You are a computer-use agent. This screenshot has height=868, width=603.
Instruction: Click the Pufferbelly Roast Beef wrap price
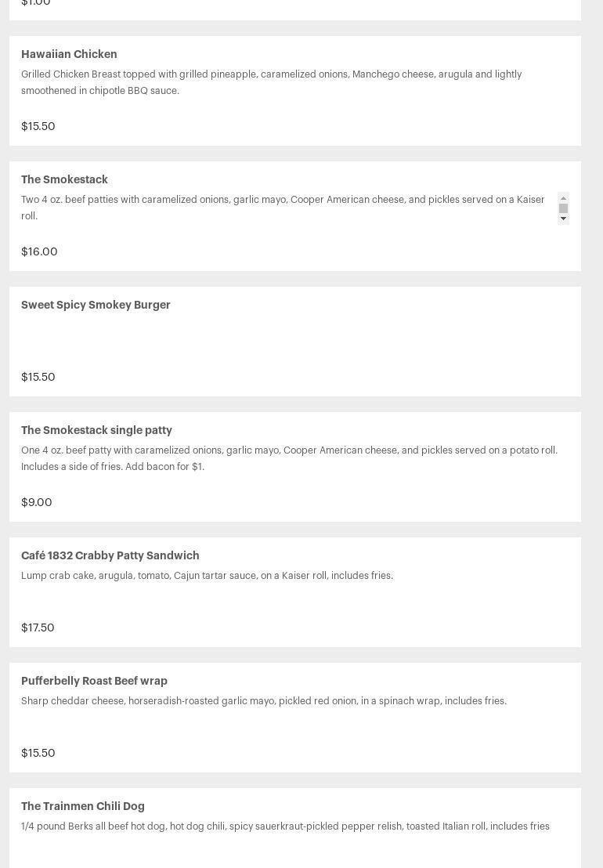(38, 754)
